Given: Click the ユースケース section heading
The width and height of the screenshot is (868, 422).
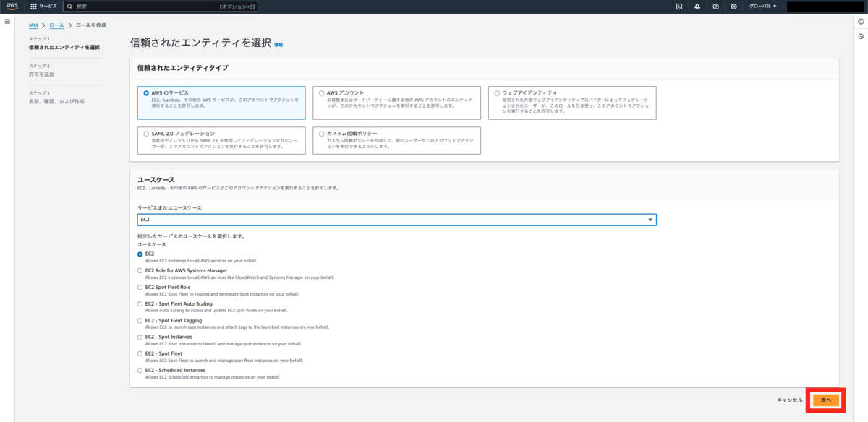Looking at the screenshot, I should pyautogui.click(x=156, y=179).
